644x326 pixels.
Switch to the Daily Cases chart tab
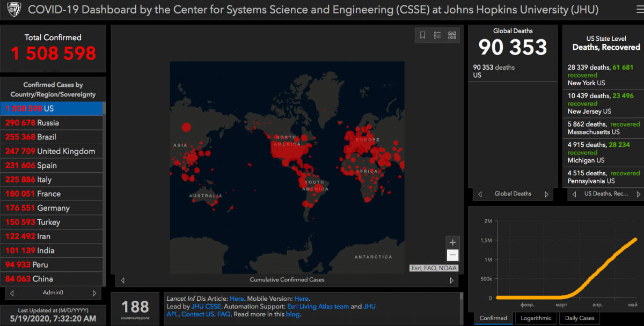point(580,318)
